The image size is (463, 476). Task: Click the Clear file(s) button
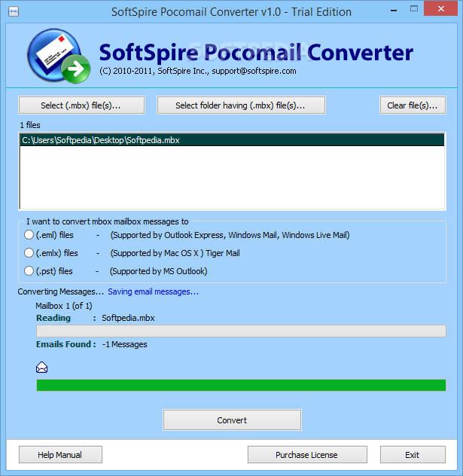[413, 105]
